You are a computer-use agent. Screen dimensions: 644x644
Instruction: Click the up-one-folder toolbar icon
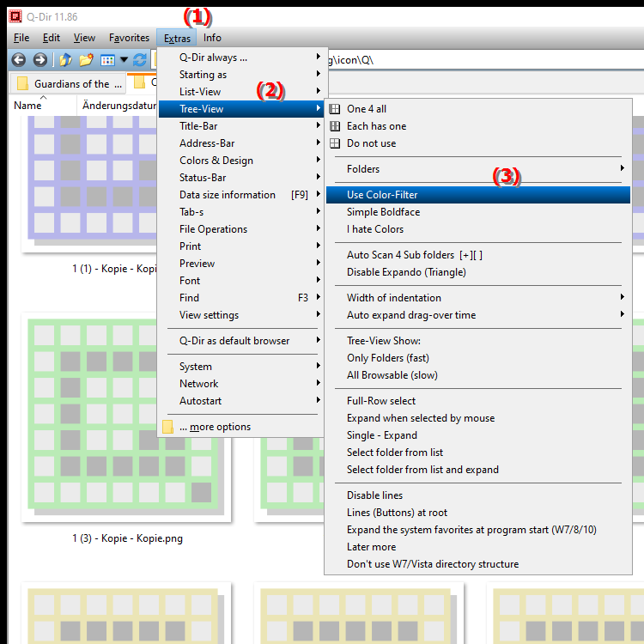click(66, 60)
